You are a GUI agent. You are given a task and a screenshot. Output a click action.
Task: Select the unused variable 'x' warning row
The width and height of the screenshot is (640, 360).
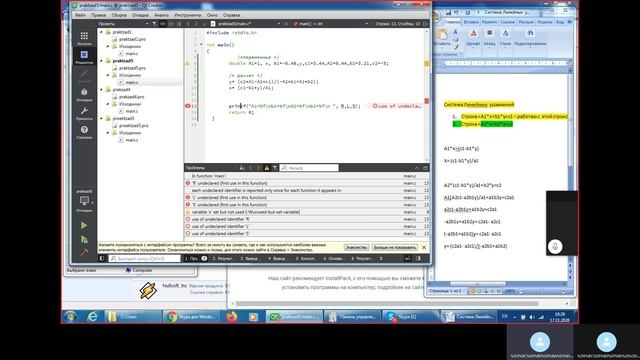coord(307,212)
